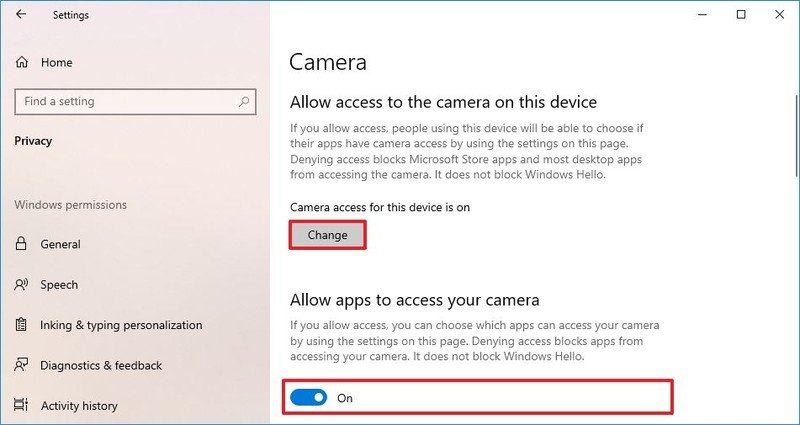The image size is (800, 425).
Task: Click the search magnifier icon
Action: [244, 102]
